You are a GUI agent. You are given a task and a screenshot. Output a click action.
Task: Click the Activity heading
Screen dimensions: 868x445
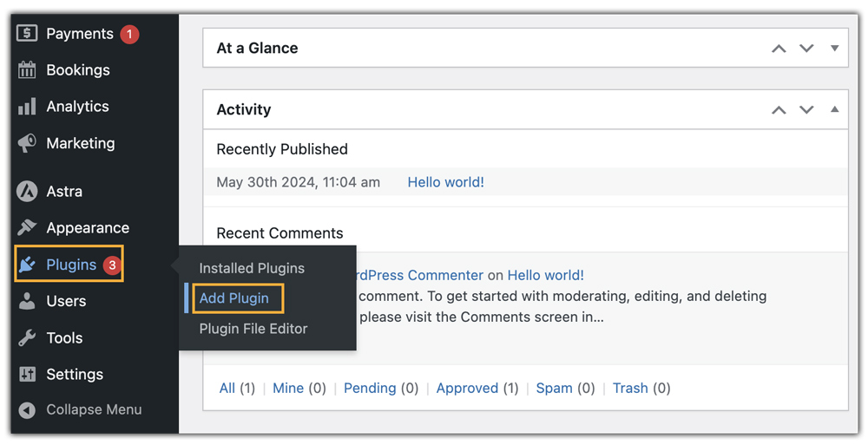click(244, 109)
